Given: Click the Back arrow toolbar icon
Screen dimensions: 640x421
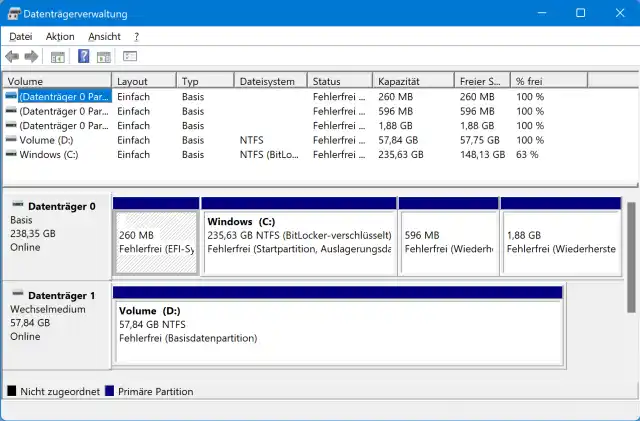Looking at the screenshot, I should pyautogui.click(x=12, y=56).
